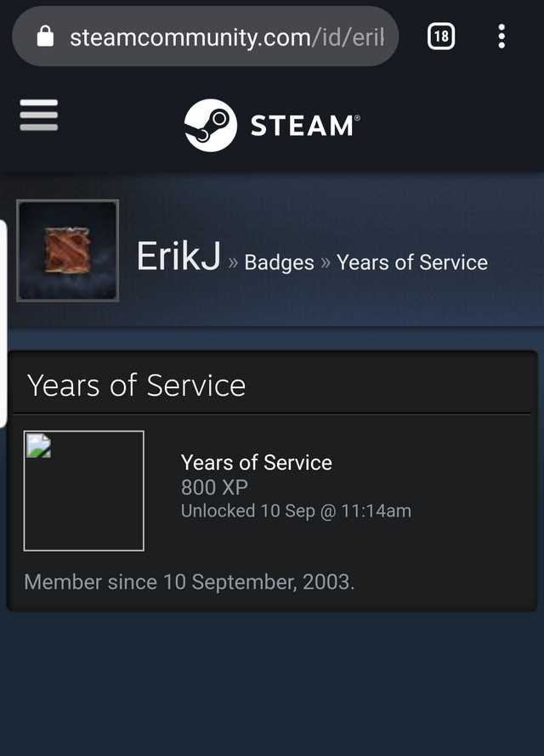Click the first arrow separator after ErikJ
The image size is (544, 756).
point(233,263)
